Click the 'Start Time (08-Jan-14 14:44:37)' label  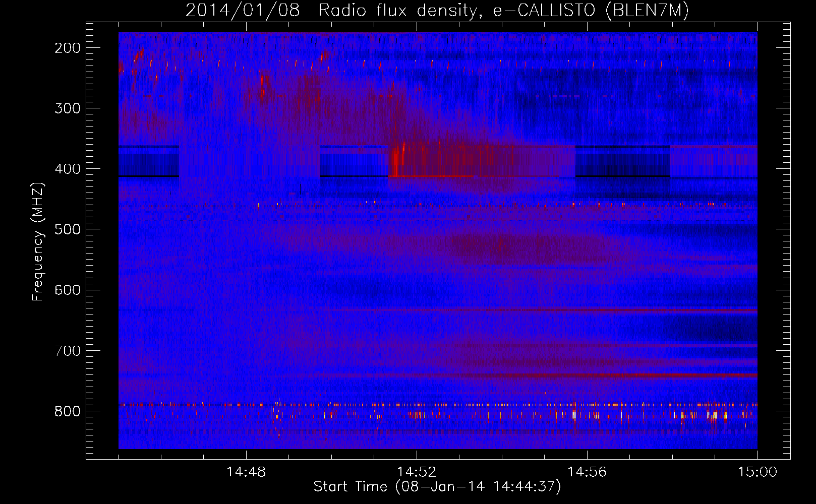tap(437, 487)
